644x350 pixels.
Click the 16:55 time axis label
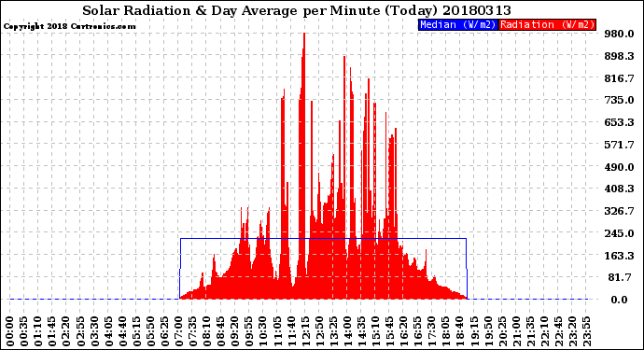click(x=418, y=331)
